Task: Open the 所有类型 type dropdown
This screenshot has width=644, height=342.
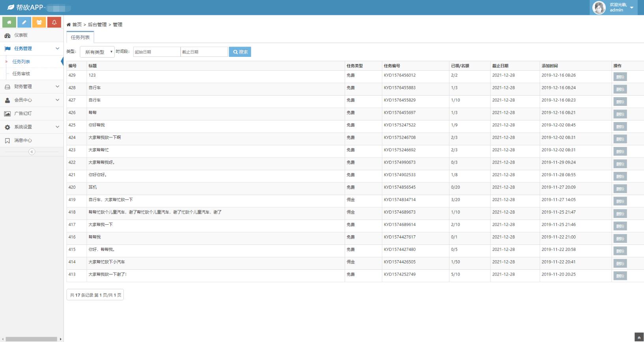Action: [97, 52]
